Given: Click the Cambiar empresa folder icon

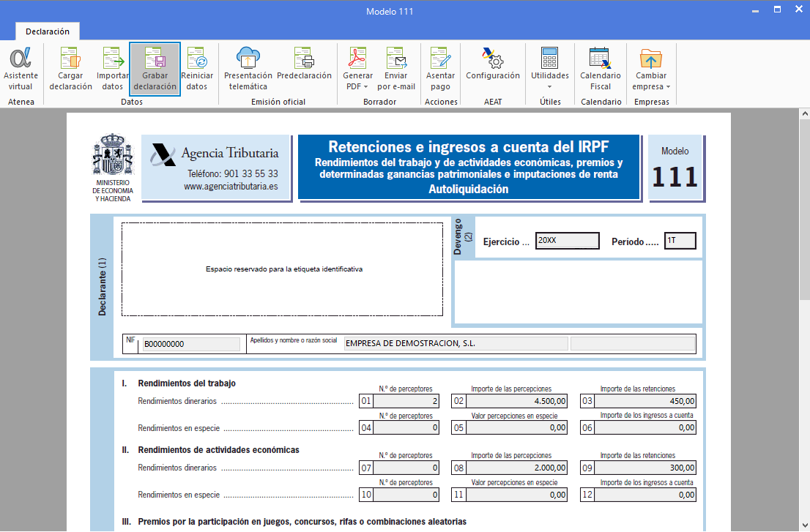Looking at the screenshot, I should click(651, 58).
